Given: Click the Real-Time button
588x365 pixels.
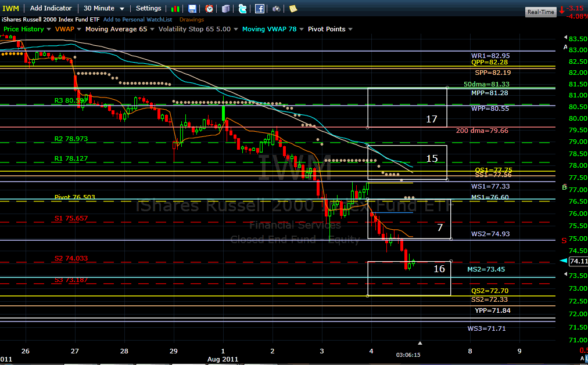Looking at the screenshot, I should pyautogui.click(x=540, y=12).
